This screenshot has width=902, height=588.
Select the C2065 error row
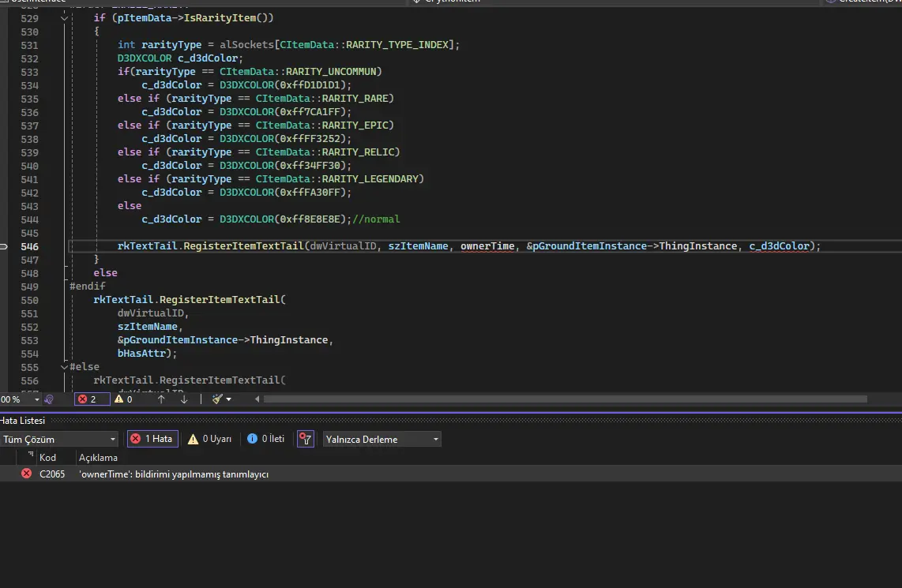(451, 474)
